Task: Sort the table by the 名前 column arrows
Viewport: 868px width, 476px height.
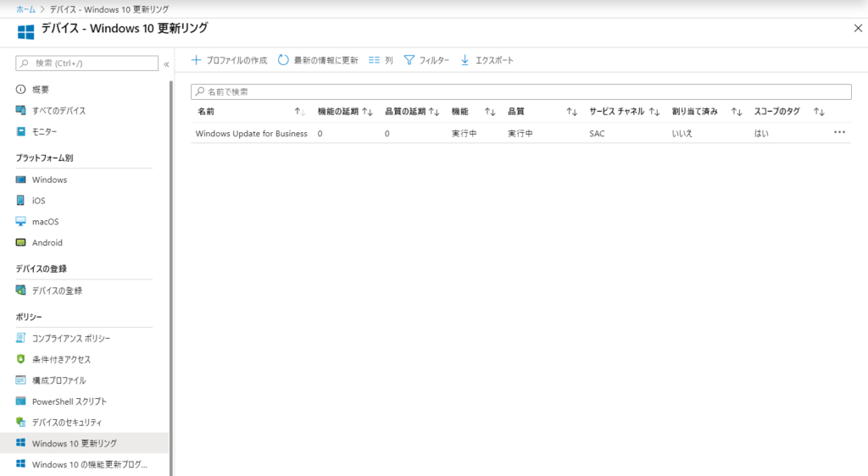Action: click(299, 112)
